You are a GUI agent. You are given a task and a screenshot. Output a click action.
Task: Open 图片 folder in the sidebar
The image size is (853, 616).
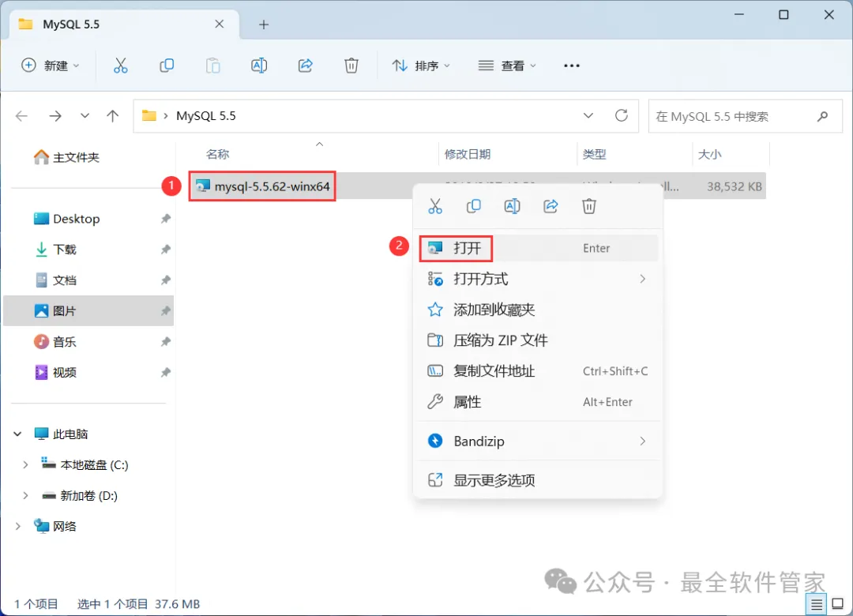[x=88, y=310]
